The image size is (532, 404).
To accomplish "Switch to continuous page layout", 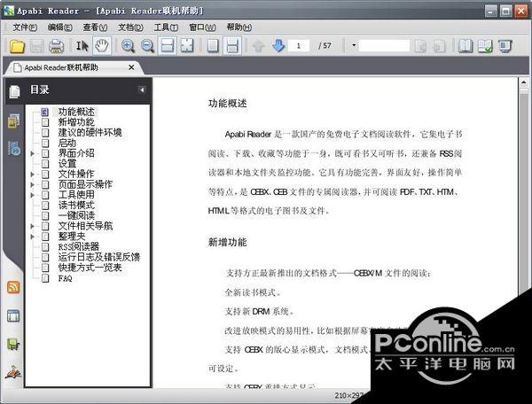I will [232, 46].
